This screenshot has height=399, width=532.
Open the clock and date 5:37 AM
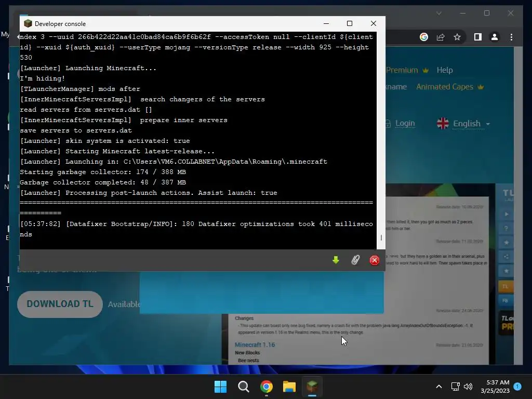coord(495,387)
